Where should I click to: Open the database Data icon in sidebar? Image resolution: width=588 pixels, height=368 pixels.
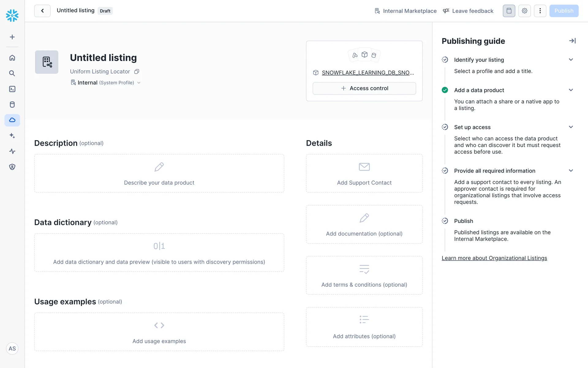coord(12,105)
